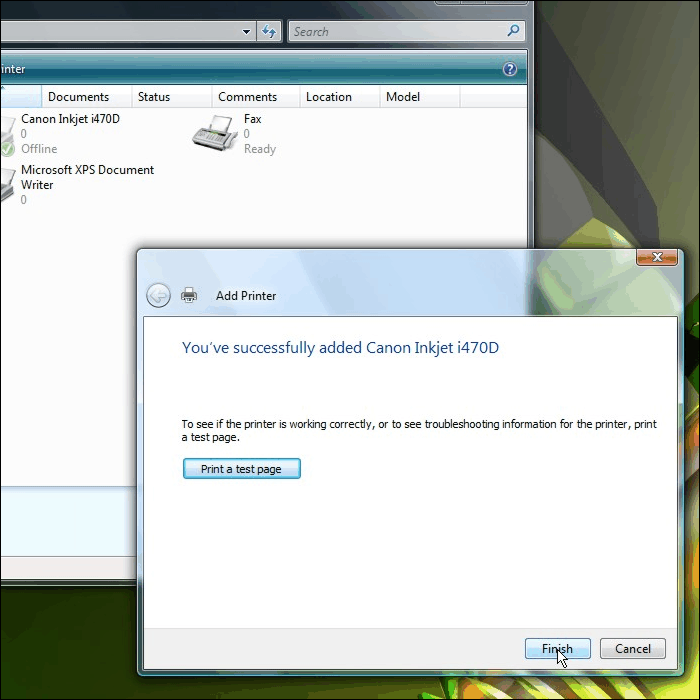
Task: Expand the address bar history dropdown arrow
Action: click(x=247, y=32)
